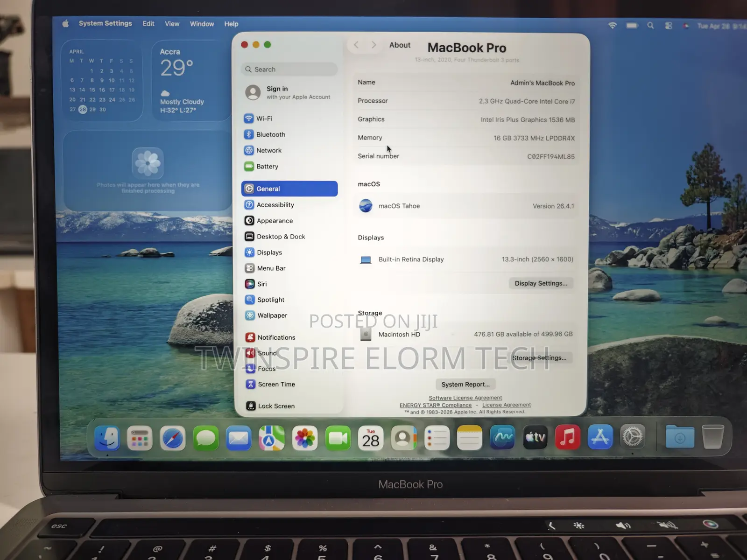
Task: Select serial number C02FF194ML85
Action: pos(551,157)
